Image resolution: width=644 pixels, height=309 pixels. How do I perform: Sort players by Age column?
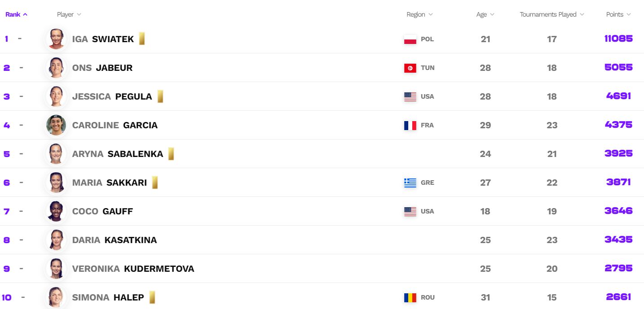485,14
